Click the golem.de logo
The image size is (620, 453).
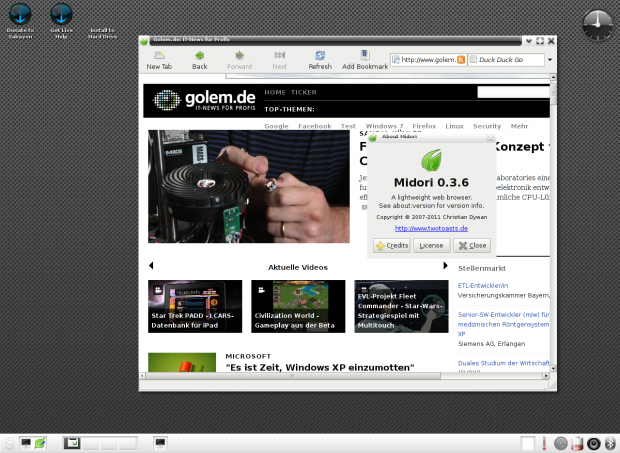click(x=204, y=100)
